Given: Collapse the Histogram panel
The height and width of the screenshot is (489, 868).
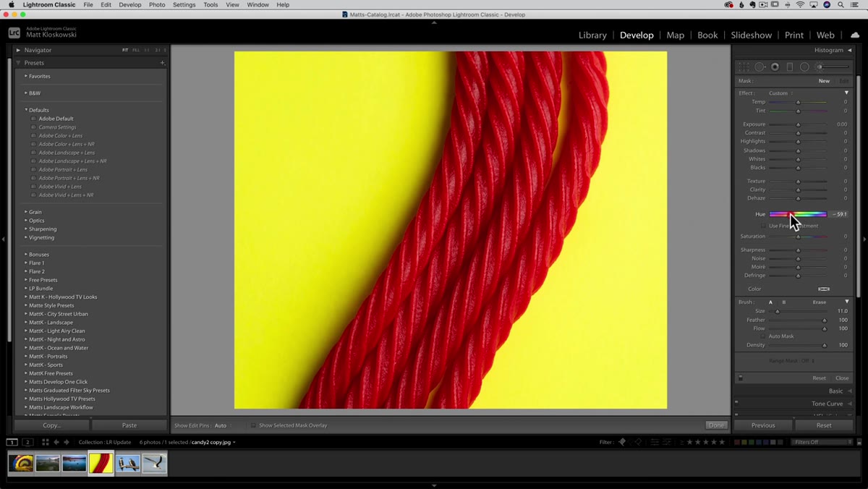Looking at the screenshot, I should [849, 50].
